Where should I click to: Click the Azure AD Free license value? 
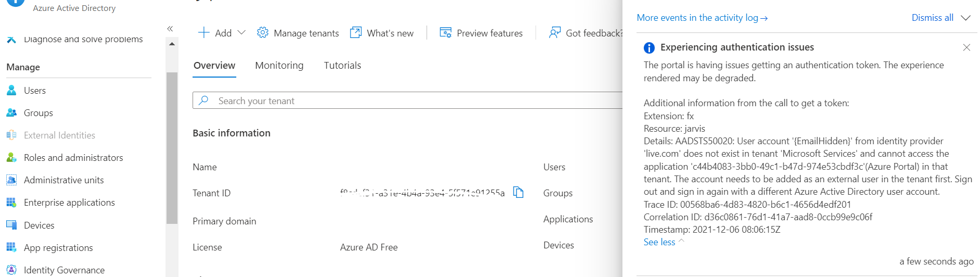(x=369, y=247)
